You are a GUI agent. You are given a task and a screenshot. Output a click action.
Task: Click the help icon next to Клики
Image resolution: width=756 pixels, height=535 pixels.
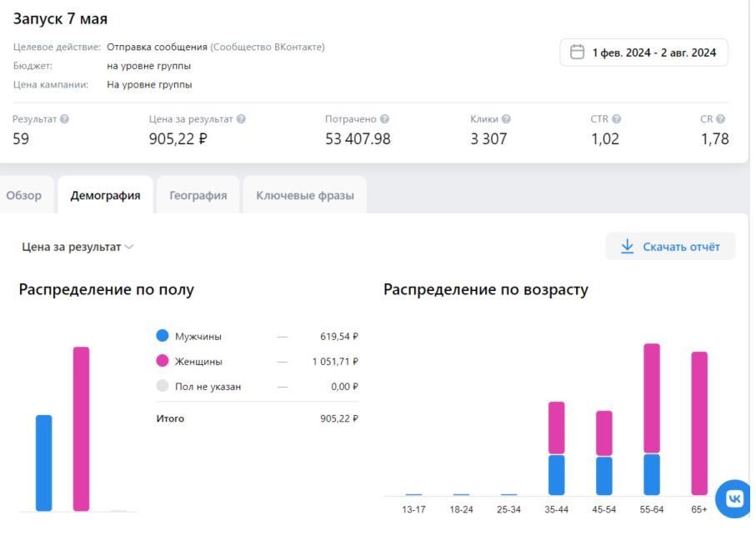(506, 119)
